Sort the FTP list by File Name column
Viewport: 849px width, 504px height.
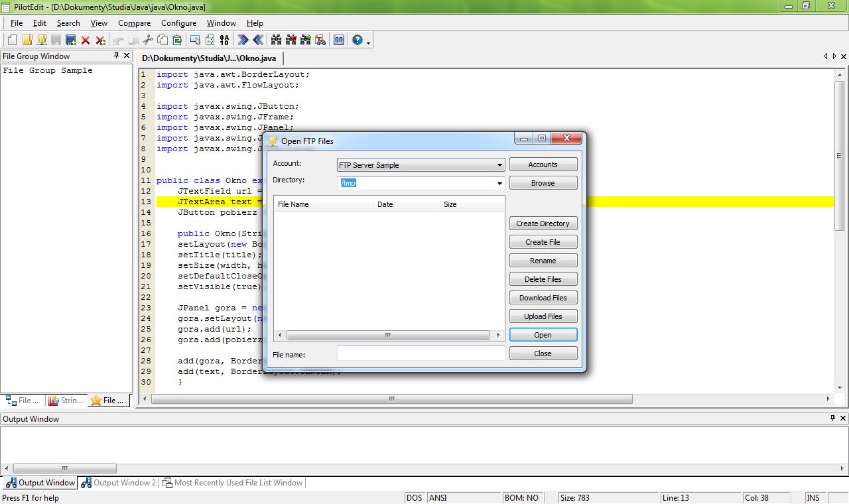(324, 204)
